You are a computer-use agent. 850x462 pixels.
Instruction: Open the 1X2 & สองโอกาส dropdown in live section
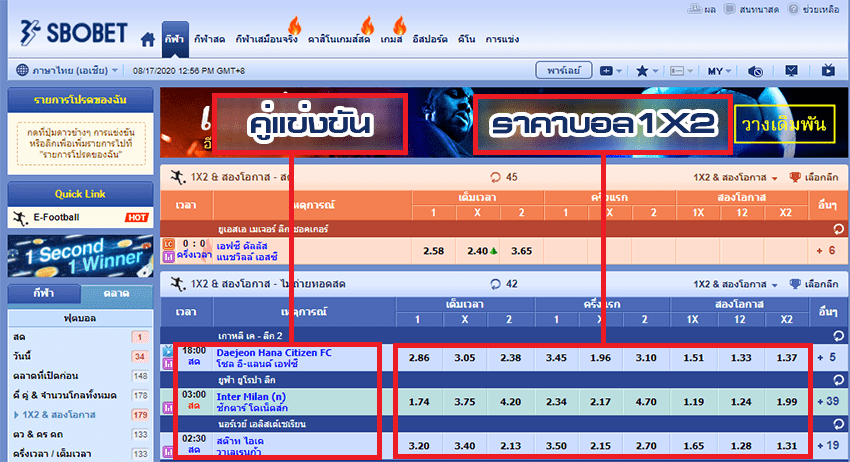[735, 178]
